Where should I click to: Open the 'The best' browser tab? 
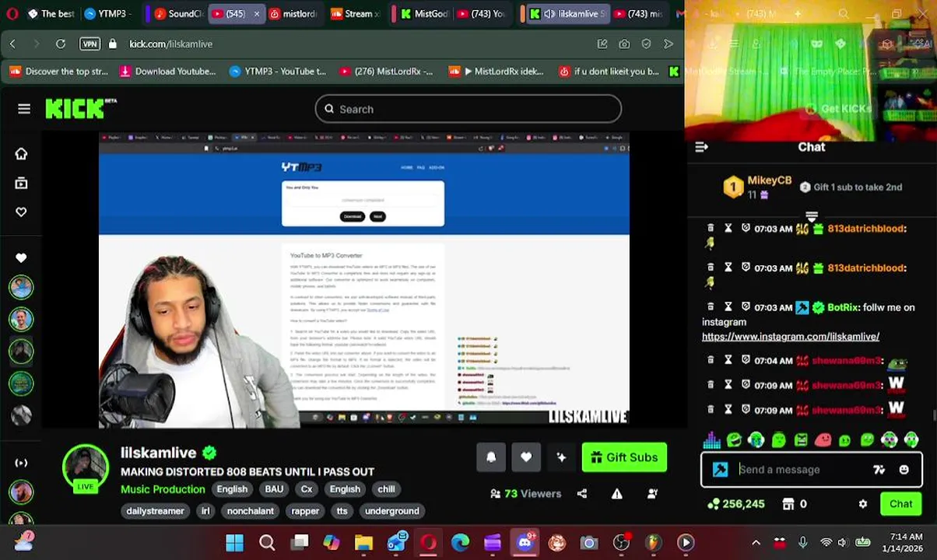51,14
